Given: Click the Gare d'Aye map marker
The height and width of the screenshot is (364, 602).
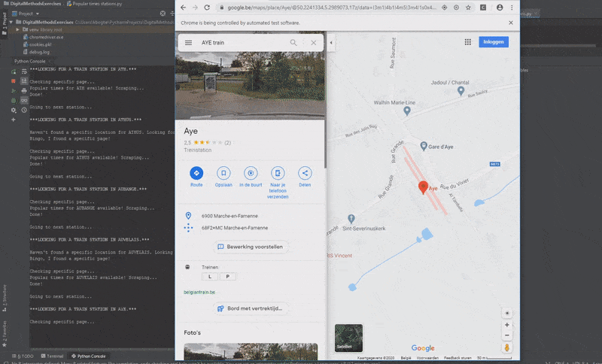Looking at the screenshot, I should pyautogui.click(x=424, y=146).
